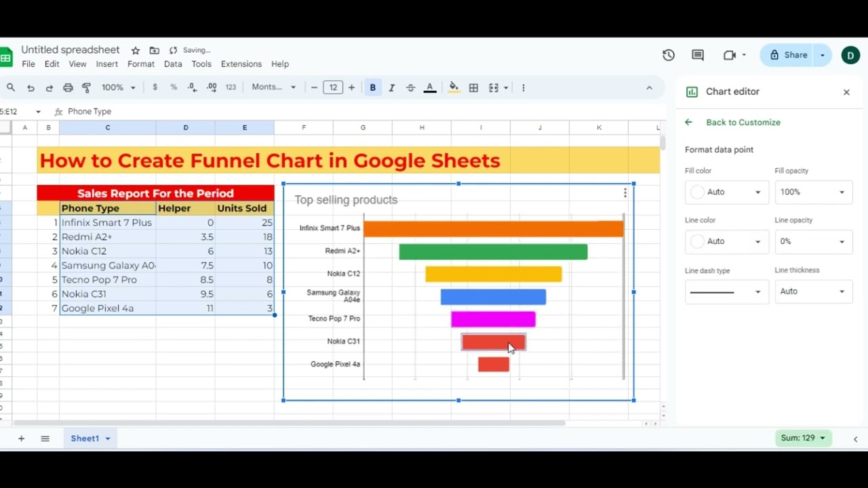Add a new sheet
The image size is (868, 488).
click(x=21, y=439)
